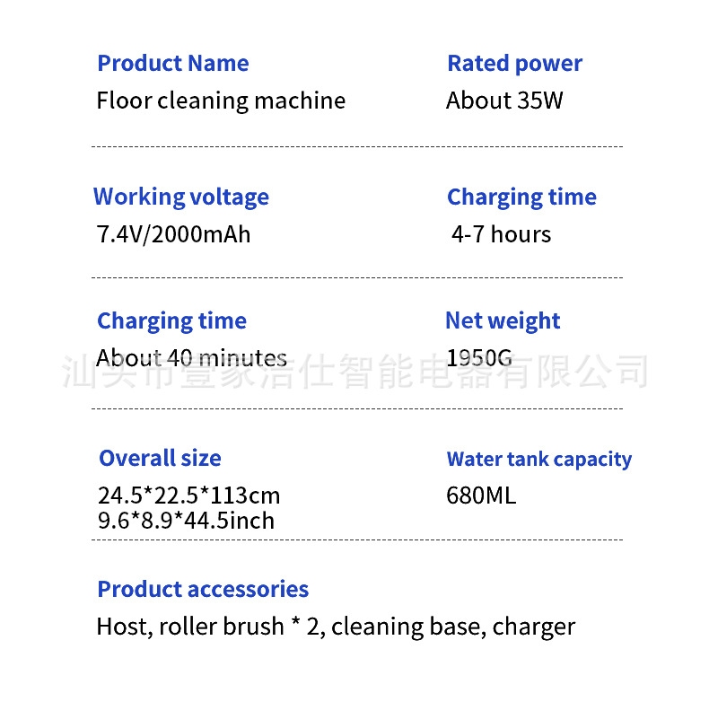Click the Charging time heading above '4-7 hours'
709x728 pixels.
[521, 197]
